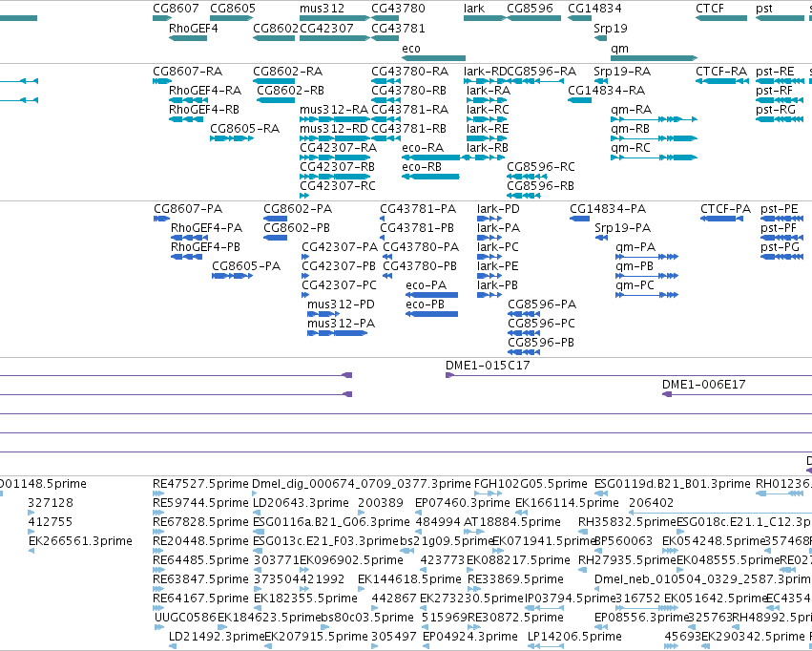Viewport: 812px width, 651px height.
Task: Click transcript mus312-RD
Action: tap(334, 129)
